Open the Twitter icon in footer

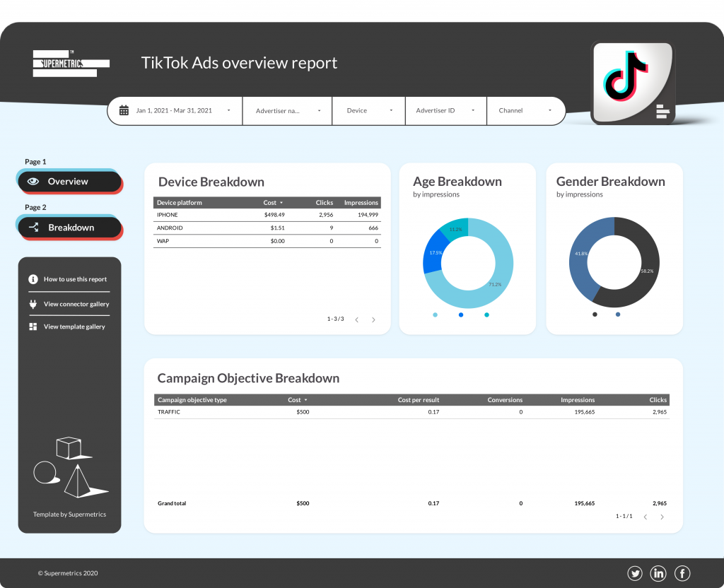(x=635, y=573)
